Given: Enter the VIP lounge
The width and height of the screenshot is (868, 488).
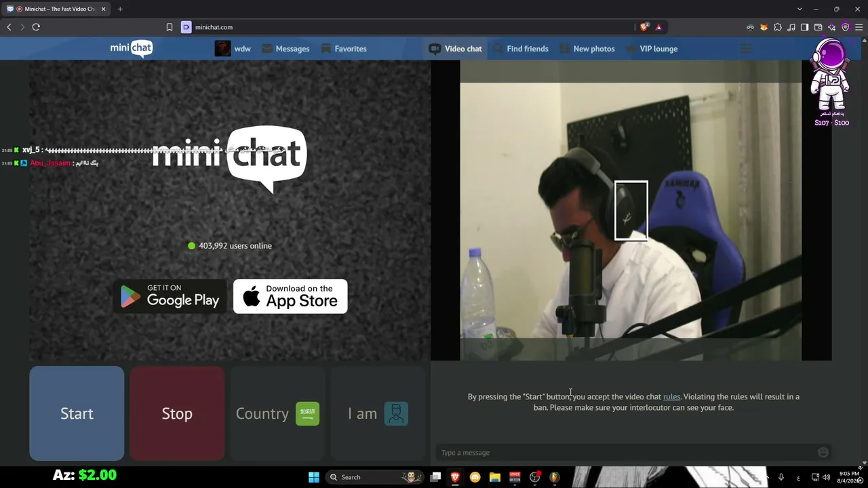Looking at the screenshot, I should [x=652, y=49].
